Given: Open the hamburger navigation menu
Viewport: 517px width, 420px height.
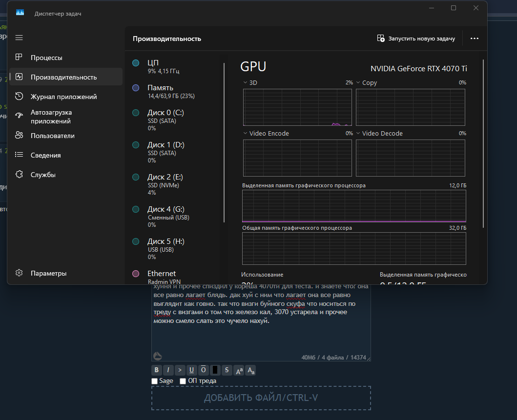Looking at the screenshot, I should [19, 38].
